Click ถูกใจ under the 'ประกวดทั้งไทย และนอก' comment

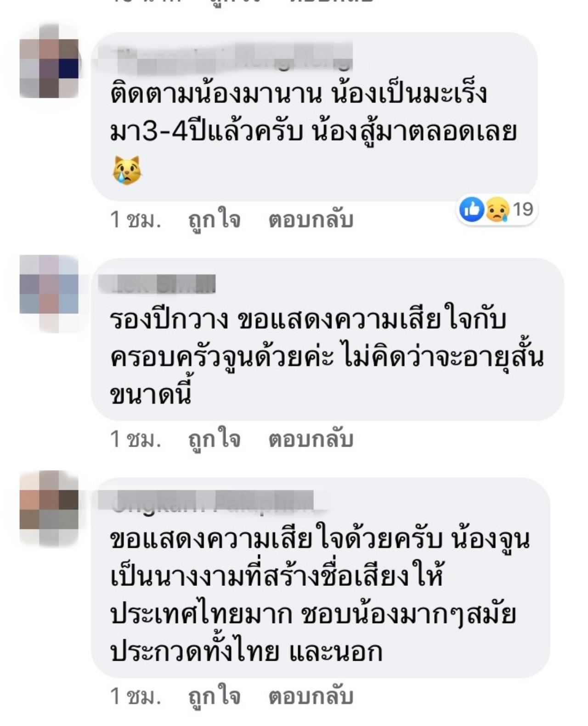click(x=215, y=697)
